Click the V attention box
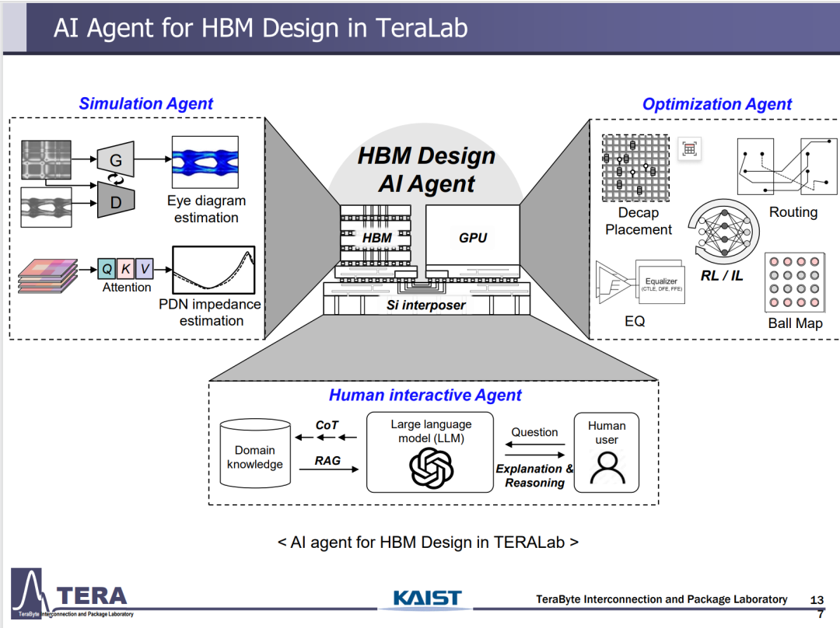The image size is (840, 628). tap(145, 269)
